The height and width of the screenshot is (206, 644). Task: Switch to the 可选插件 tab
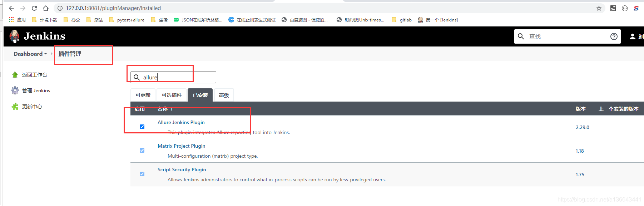(172, 95)
